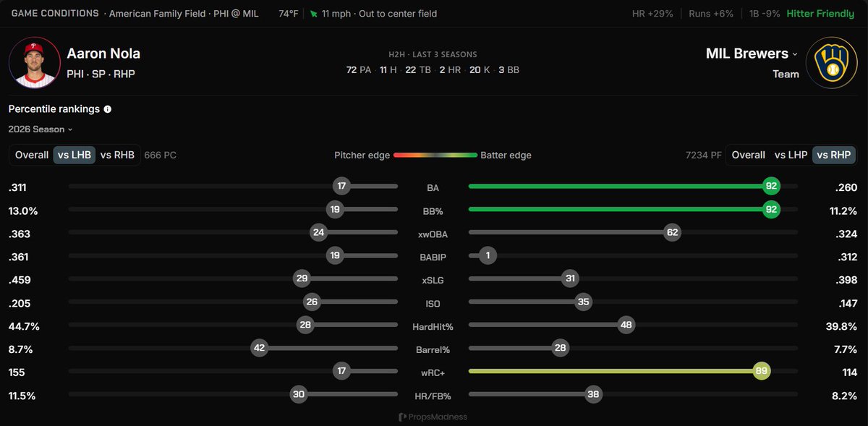Image resolution: width=868 pixels, height=426 pixels.
Task: Click the pitcher ISO percentile marker 26
Action: click(x=312, y=302)
